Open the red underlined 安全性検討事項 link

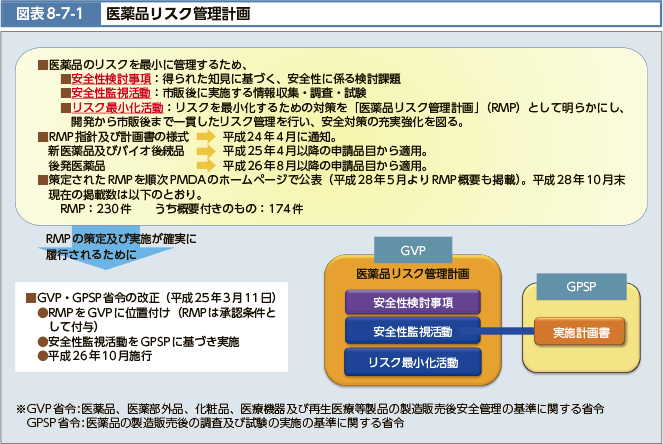(x=111, y=79)
